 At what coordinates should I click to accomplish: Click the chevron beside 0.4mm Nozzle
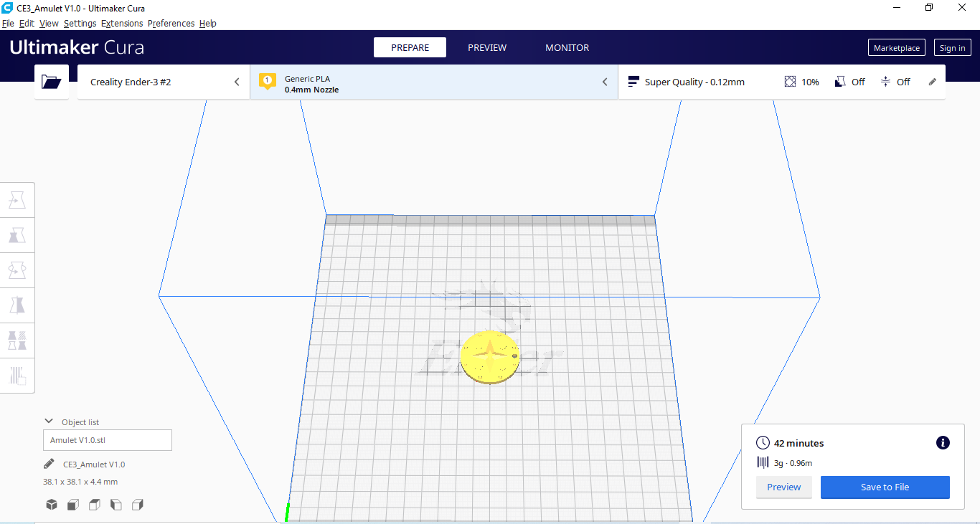pos(605,82)
